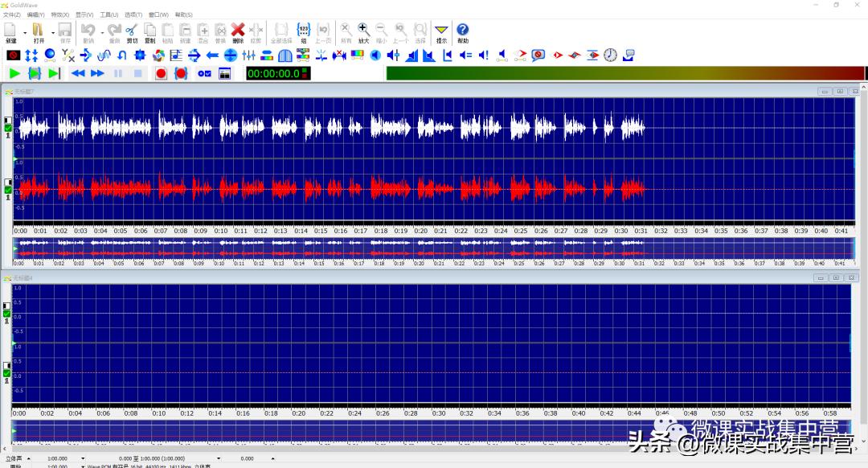Enable the channel checkbox in 无标题4 window
Viewport: 868px width, 468px height.
click(x=6, y=313)
